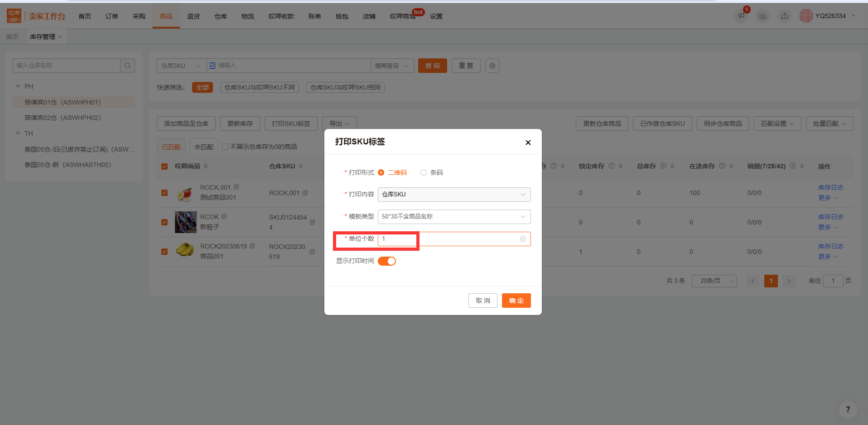Close the 打印SKU标签 dialog
Screen dimensions: 868x425
(x=528, y=143)
